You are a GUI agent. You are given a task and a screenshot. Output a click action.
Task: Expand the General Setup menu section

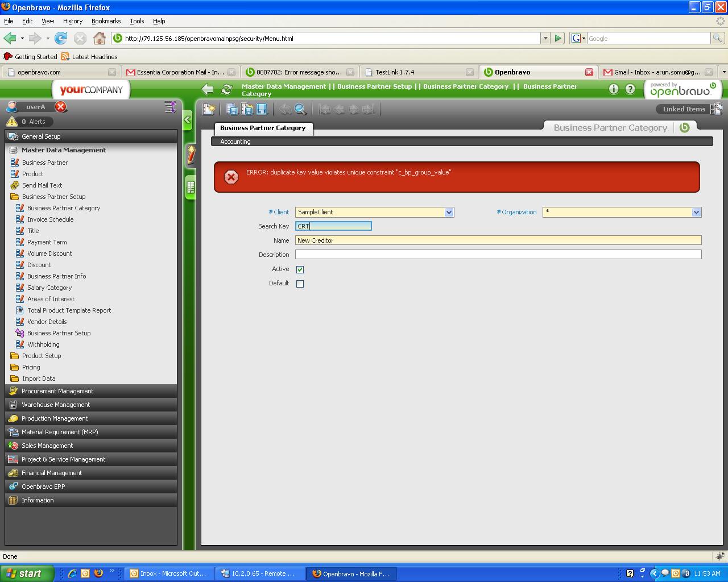click(x=91, y=136)
